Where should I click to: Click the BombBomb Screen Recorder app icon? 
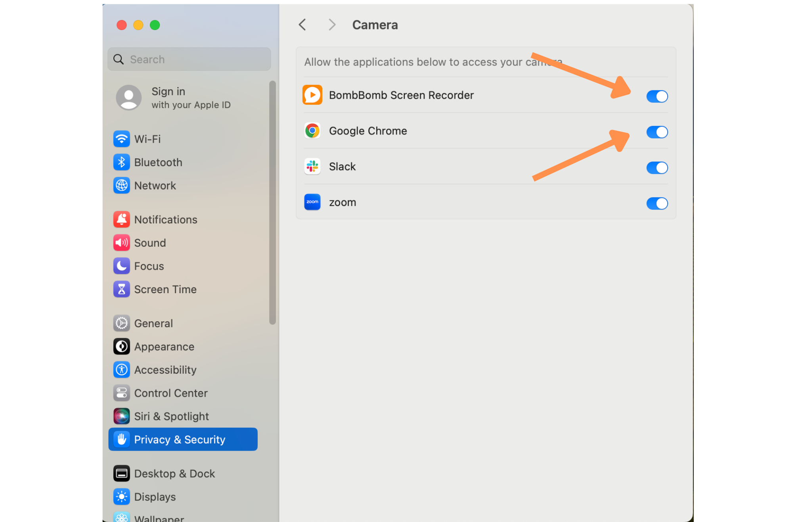[x=312, y=95]
